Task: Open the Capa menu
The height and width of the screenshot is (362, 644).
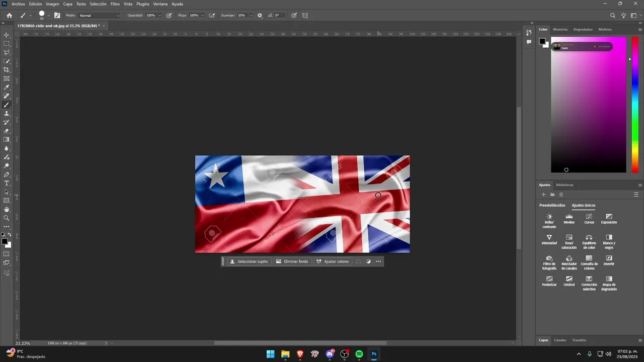Action: coord(67,4)
